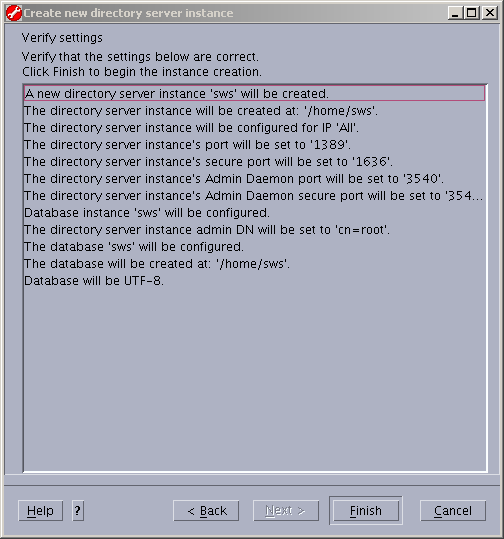Select the line showing port '1389'
Image resolution: width=504 pixels, height=539 pixels.
254,145
